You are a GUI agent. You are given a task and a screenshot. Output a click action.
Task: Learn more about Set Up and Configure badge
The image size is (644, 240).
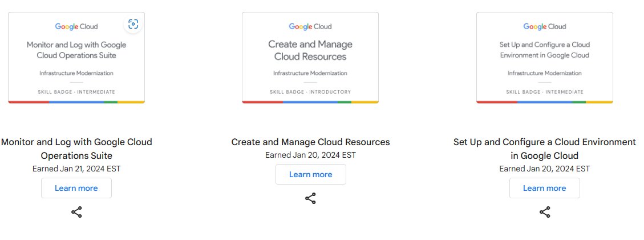[x=545, y=188]
